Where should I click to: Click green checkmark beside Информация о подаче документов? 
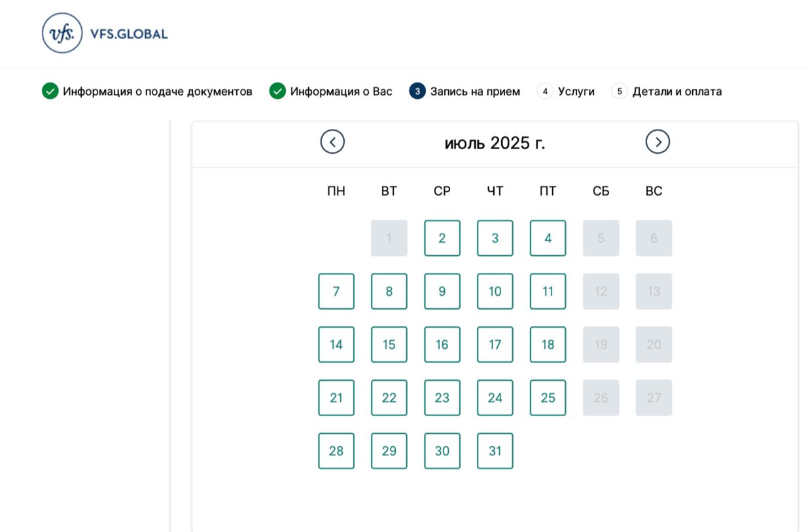click(50, 91)
